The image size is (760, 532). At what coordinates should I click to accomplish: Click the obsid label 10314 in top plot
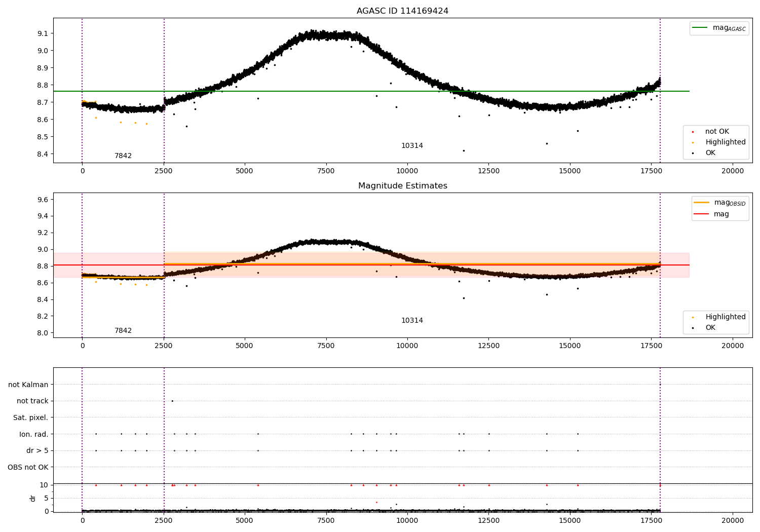pos(412,146)
